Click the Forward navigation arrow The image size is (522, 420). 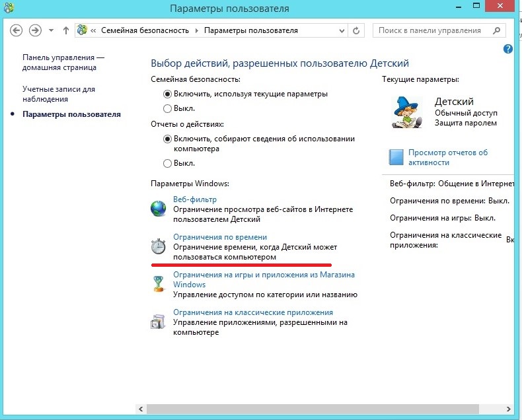pyautogui.click(x=35, y=30)
